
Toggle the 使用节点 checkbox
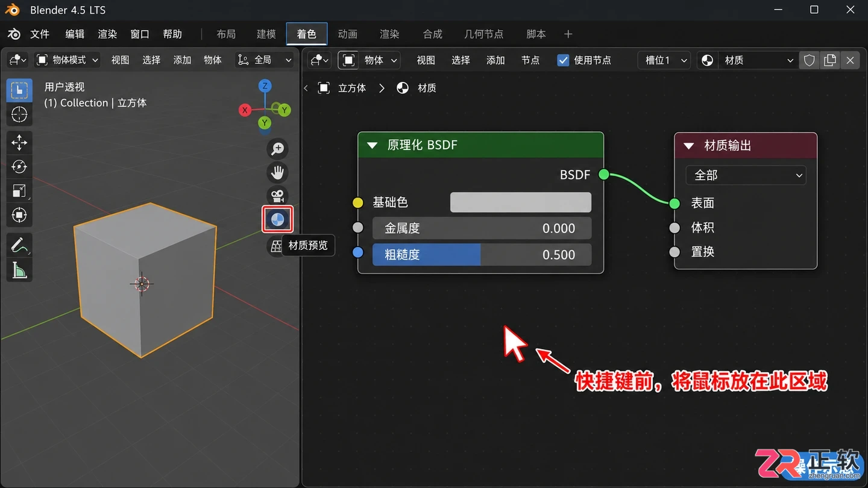563,60
